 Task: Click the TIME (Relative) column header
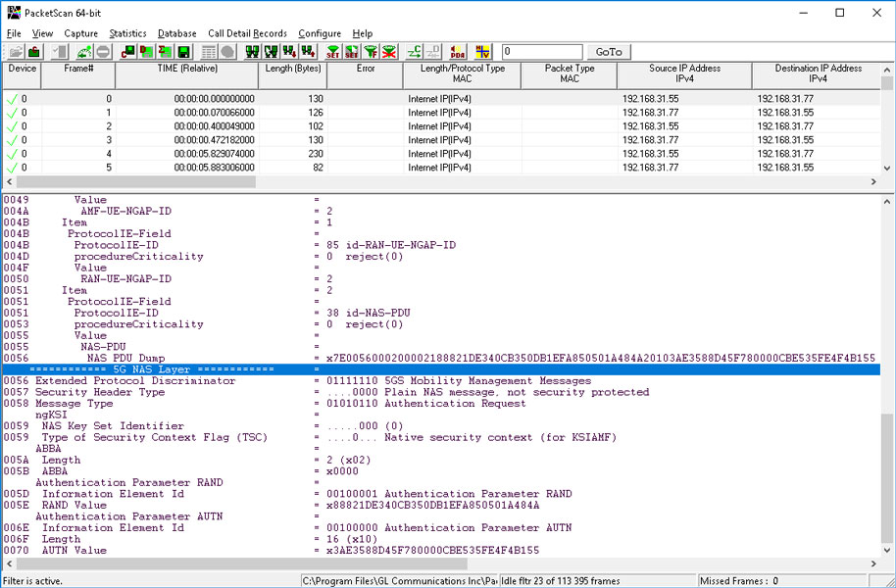click(187, 75)
